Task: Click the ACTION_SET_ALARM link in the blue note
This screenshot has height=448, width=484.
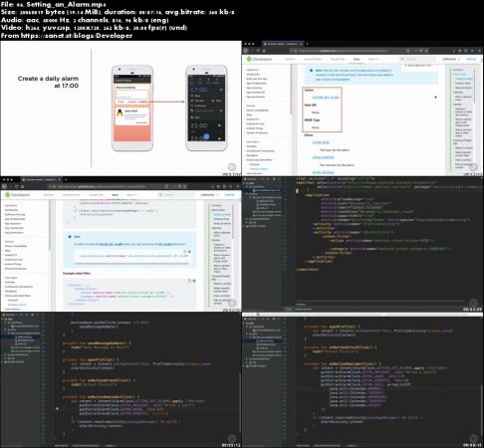Action: pos(112,244)
